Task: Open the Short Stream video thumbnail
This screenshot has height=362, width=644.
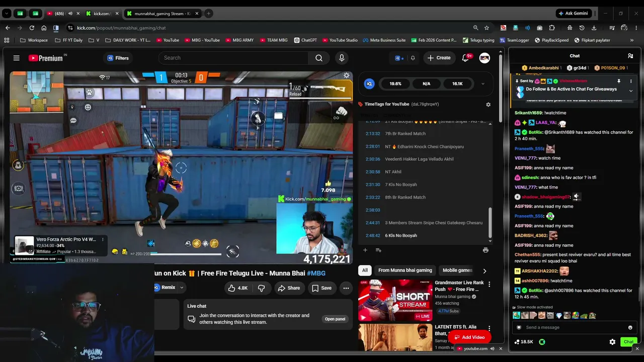Action: [x=395, y=300]
